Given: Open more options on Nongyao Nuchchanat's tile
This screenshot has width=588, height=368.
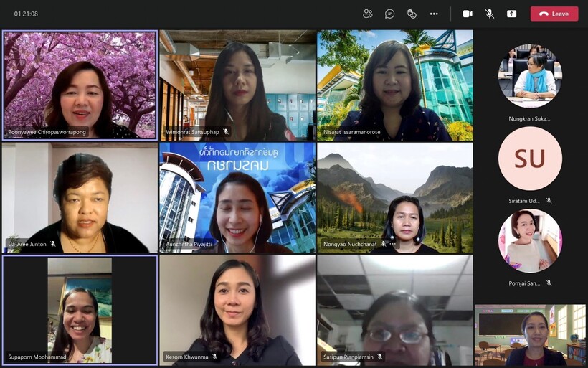Looking at the screenshot, I should click(x=392, y=244).
